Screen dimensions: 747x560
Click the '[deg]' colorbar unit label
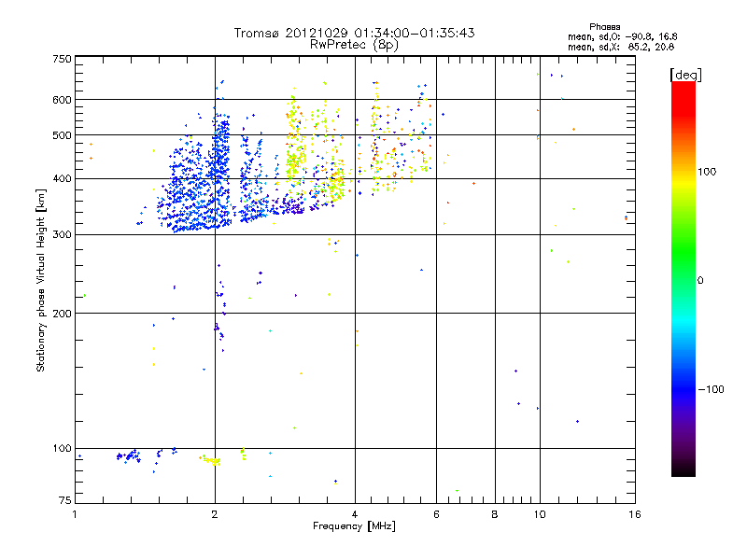pos(685,75)
